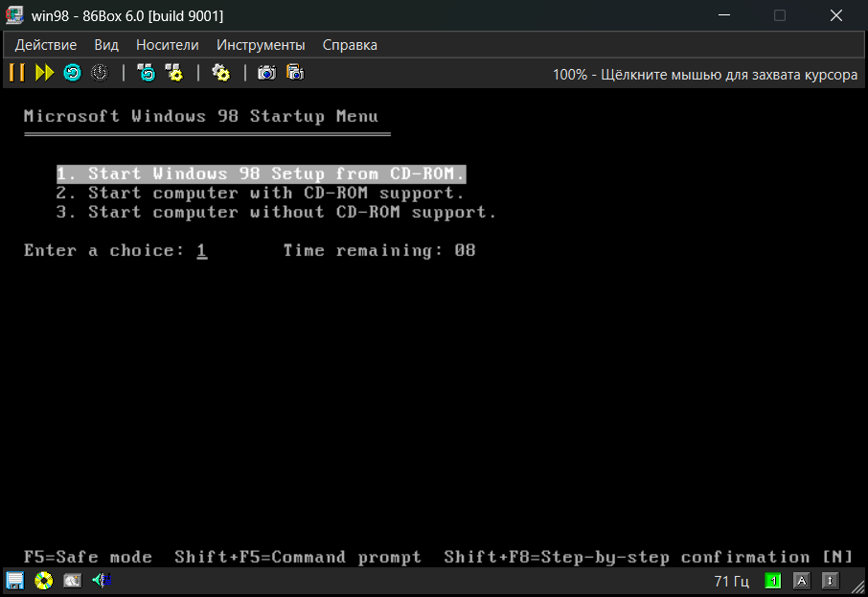Click the hard disk status bar icon
Screen dimensions: 868x597
pyautogui.click(x=73, y=581)
